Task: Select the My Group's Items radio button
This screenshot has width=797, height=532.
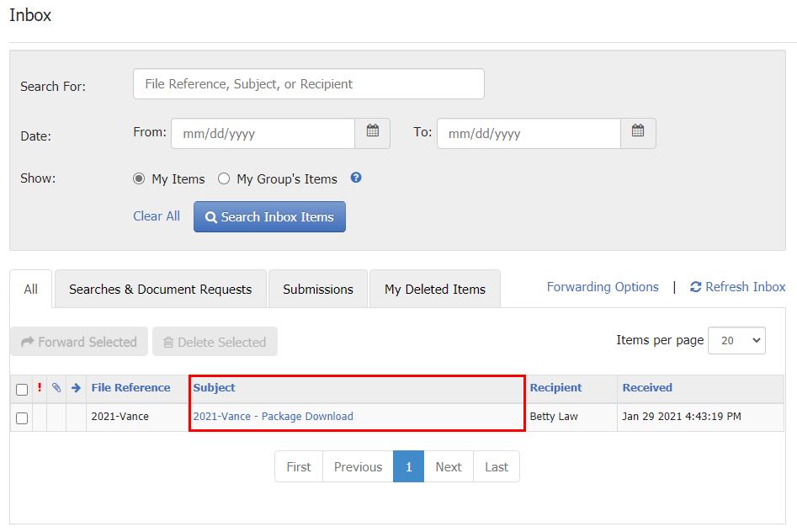Action: (x=224, y=178)
